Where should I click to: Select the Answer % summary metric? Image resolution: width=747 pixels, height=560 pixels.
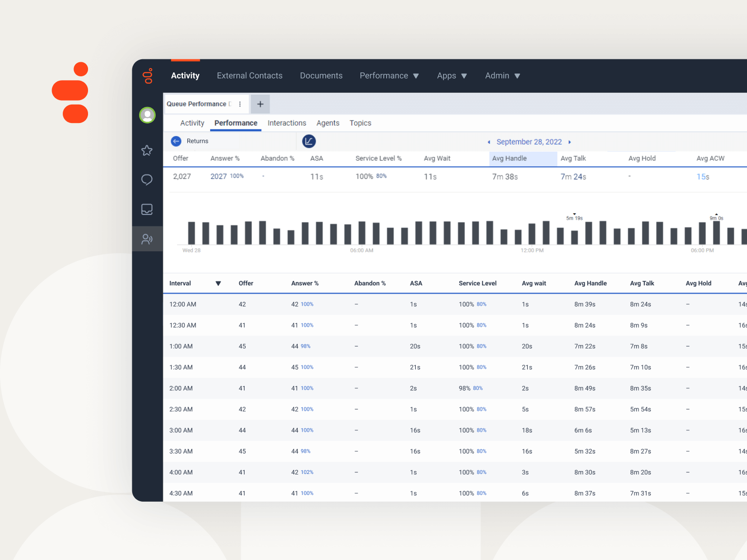click(225, 158)
